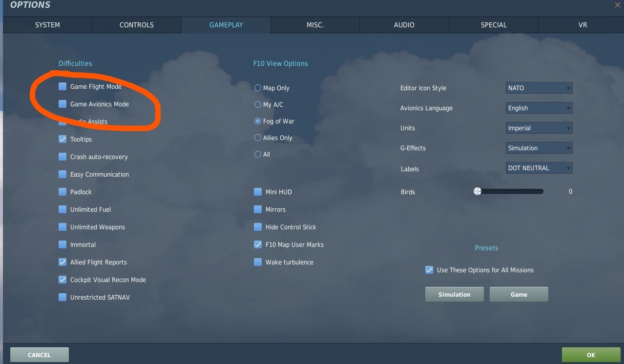
Task: Enable the Padlock option
Action: (x=62, y=192)
